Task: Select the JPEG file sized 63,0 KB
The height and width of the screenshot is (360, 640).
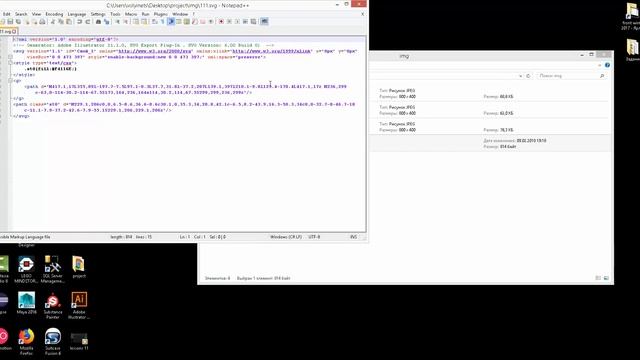Action: click(x=491, y=110)
